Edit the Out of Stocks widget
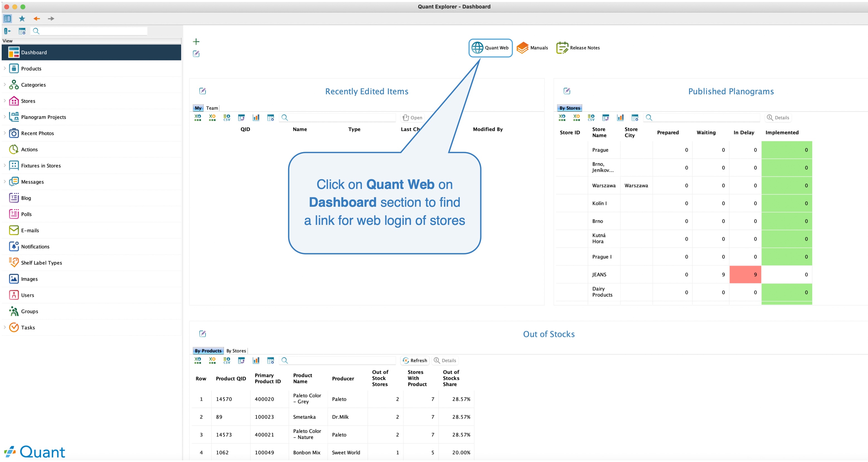The image size is (868, 462). point(203,334)
